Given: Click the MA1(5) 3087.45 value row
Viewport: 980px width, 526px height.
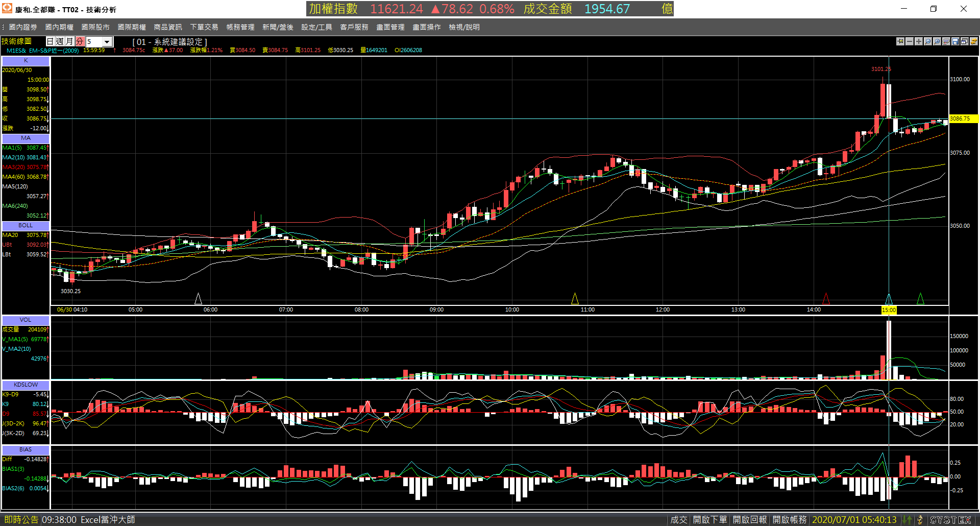Looking at the screenshot, I should tap(26, 148).
